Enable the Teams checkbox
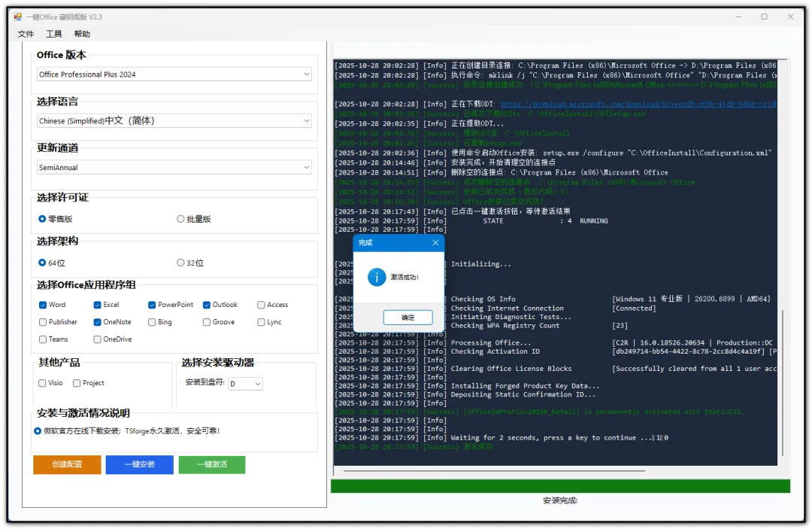This screenshot has height=529, width=812. point(43,339)
